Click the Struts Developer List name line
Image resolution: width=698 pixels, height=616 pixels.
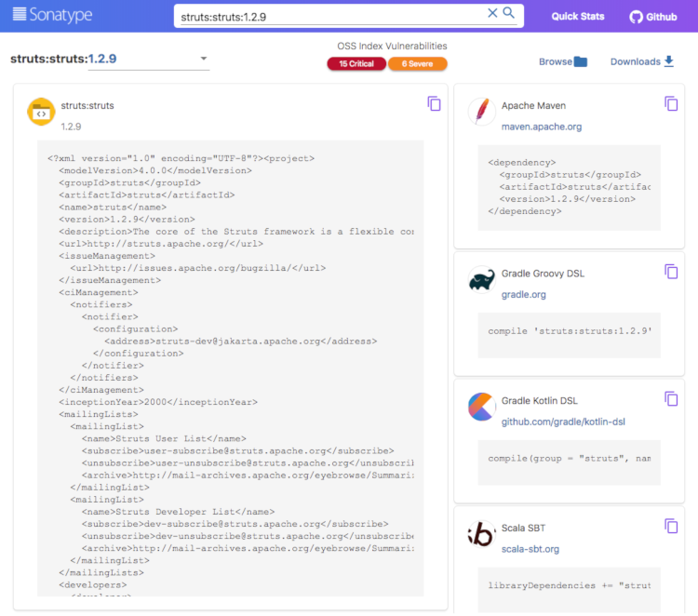pos(178,512)
